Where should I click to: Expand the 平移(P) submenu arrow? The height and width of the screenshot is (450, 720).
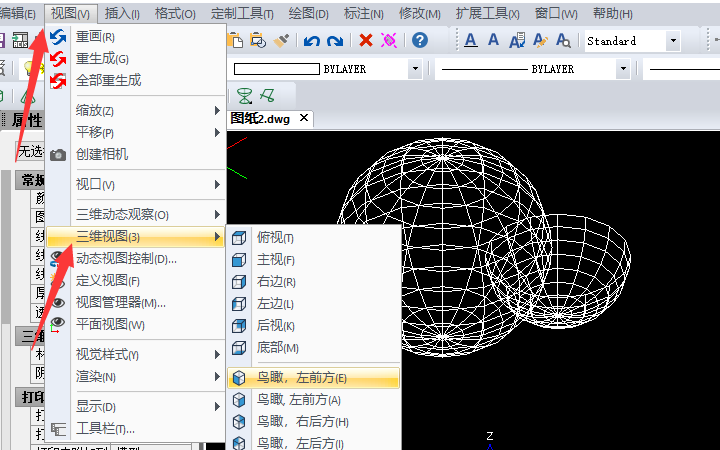pyautogui.click(x=217, y=133)
